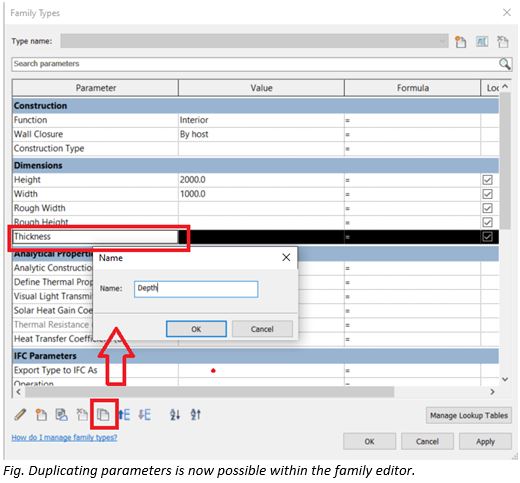Click the Manage Lookup Tables button
The height and width of the screenshot is (483, 520).
point(469,415)
